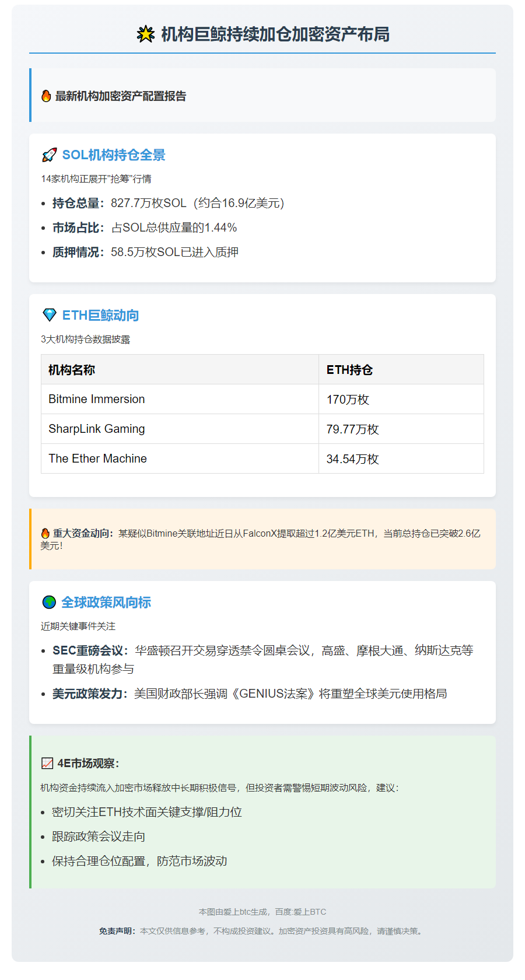Click the SEC重磅会议 bullet item

pyautogui.click(x=262, y=660)
